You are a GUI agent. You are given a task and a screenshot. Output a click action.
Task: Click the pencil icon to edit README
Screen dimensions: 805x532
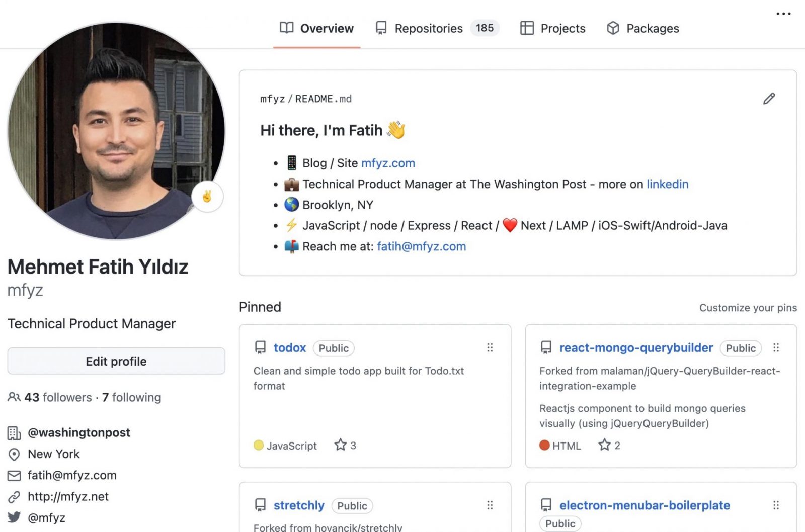click(x=769, y=99)
